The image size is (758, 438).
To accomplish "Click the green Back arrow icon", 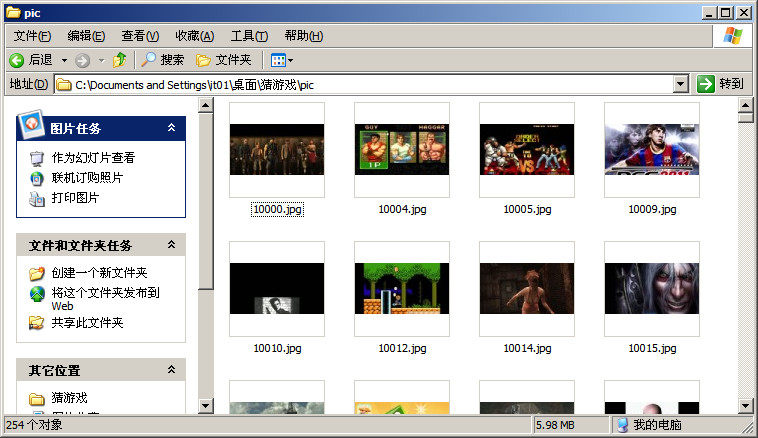I will pyautogui.click(x=16, y=60).
